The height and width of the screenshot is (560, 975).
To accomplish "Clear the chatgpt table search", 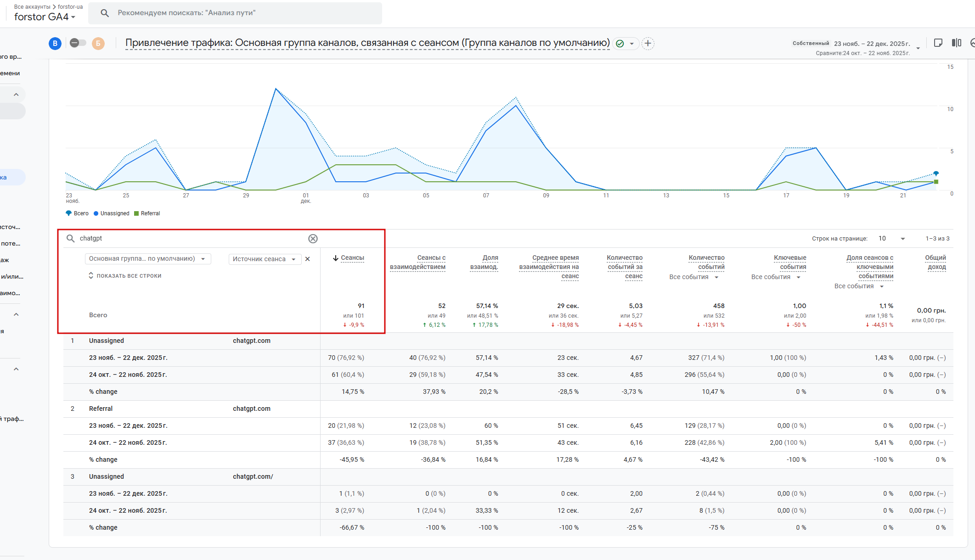I will [x=313, y=239].
